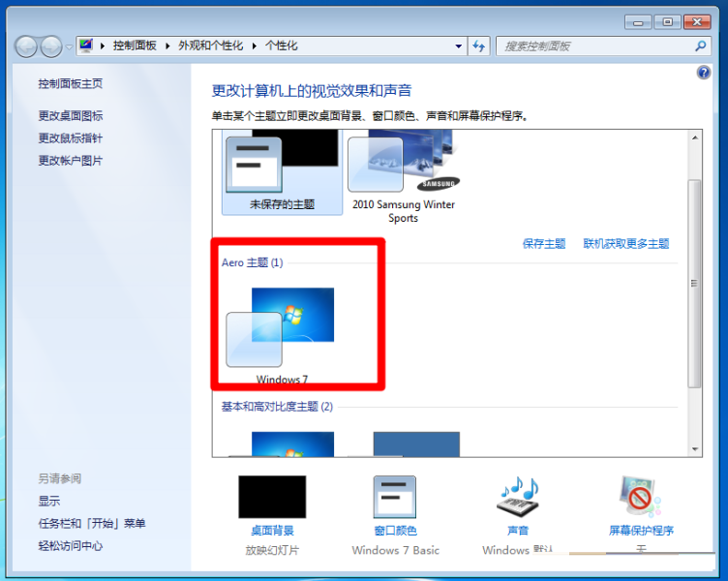
Task: Click the Back navigation arrow
Action: click(26, 46)
